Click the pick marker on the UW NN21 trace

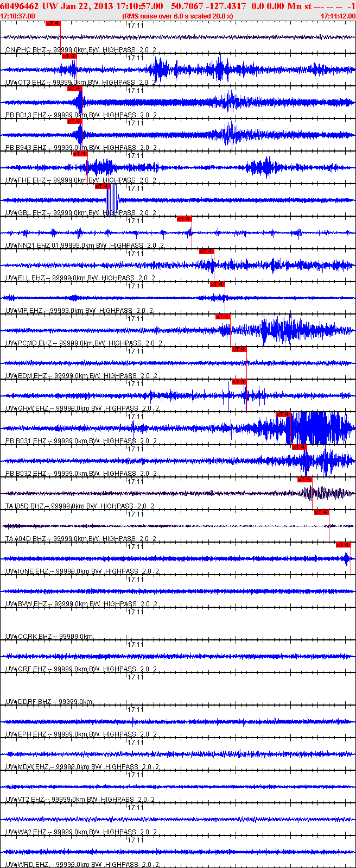click(x=184, y=219)
